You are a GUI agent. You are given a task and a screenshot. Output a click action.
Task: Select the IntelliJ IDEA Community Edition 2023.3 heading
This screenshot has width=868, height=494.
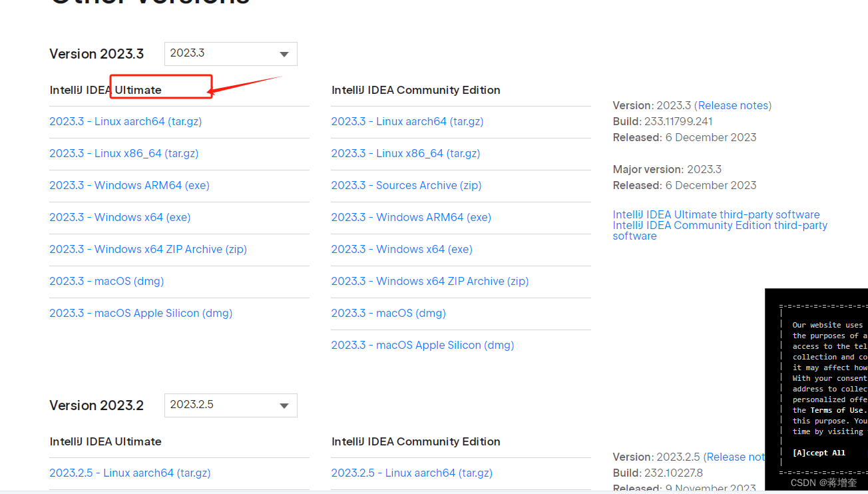pyautogui.click(x=416, y=90)
